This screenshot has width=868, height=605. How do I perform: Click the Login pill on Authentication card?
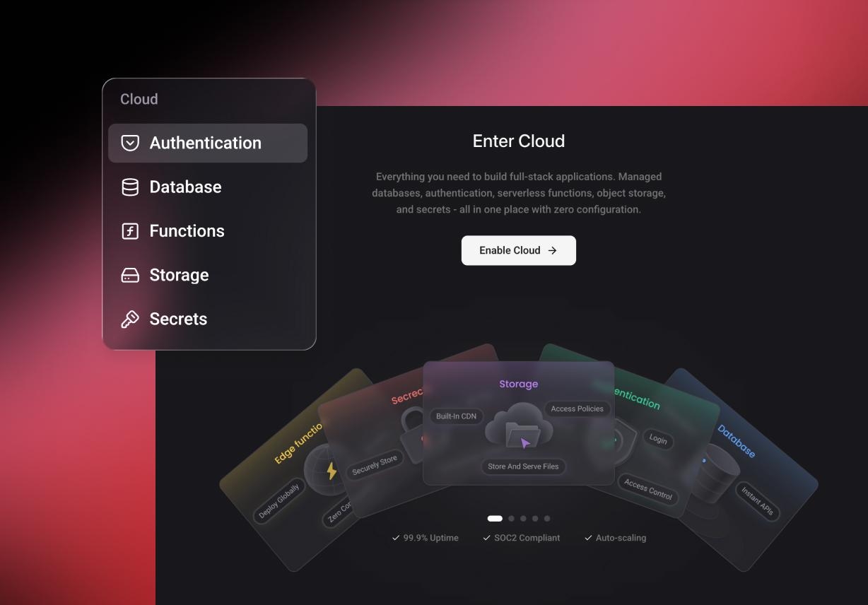pos(658,440)
